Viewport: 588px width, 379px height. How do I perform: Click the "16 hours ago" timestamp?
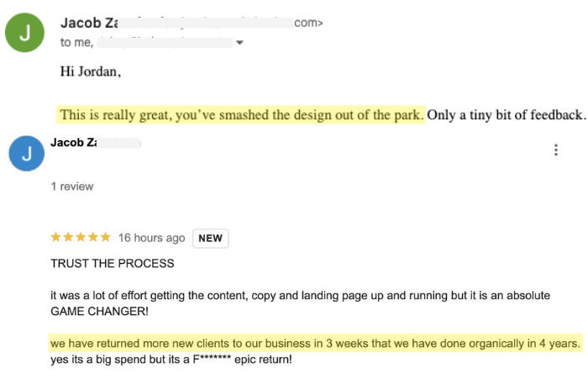[151, 238]
